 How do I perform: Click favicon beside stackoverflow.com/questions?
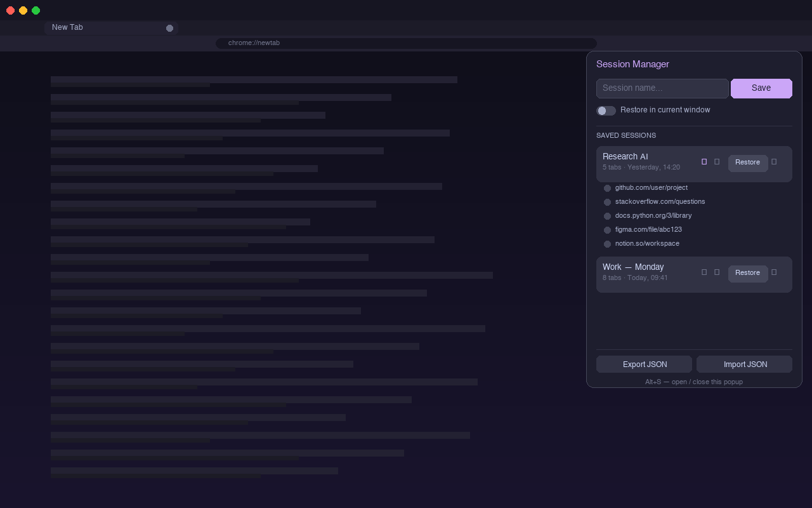click(x=607, y=203)
